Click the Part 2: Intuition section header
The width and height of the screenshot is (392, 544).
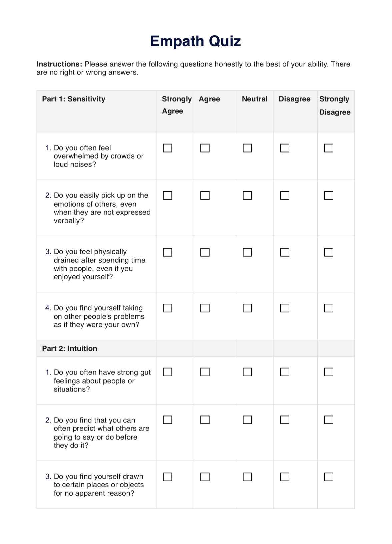(70, 348)
